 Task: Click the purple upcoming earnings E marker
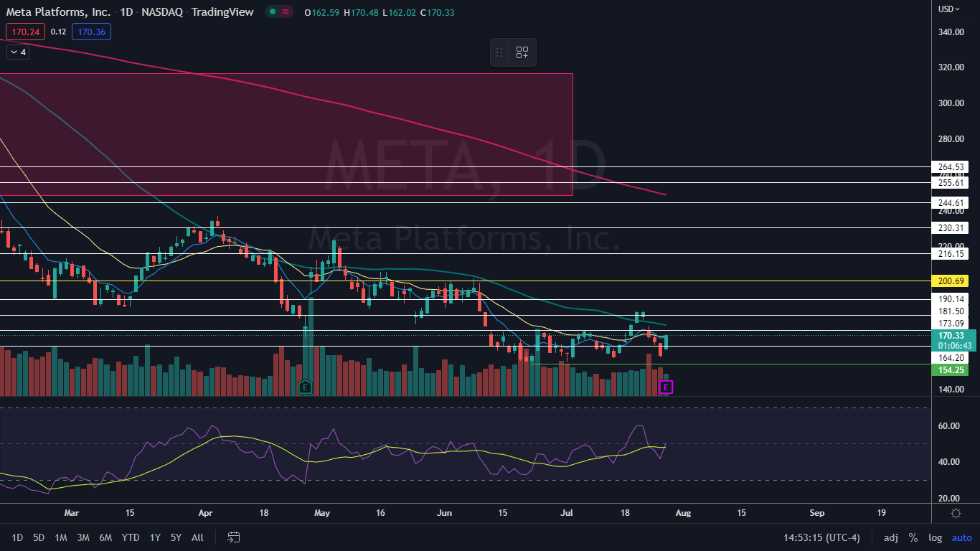[x=666, y=387]
